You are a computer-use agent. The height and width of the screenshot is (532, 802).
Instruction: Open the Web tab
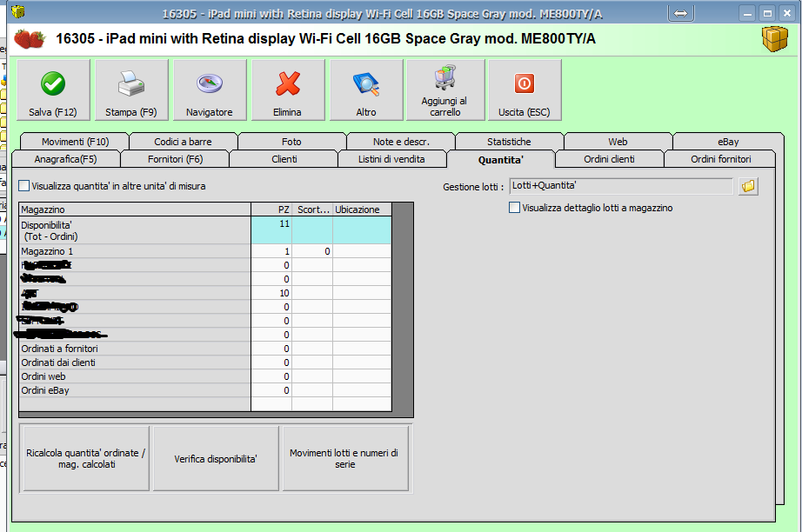click(x=618, y=142)
